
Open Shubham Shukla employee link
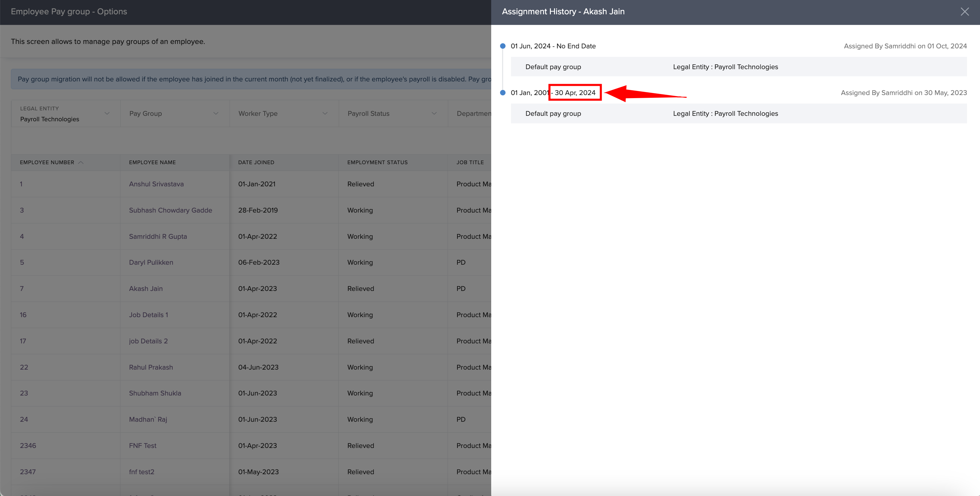tap(155, 393)
